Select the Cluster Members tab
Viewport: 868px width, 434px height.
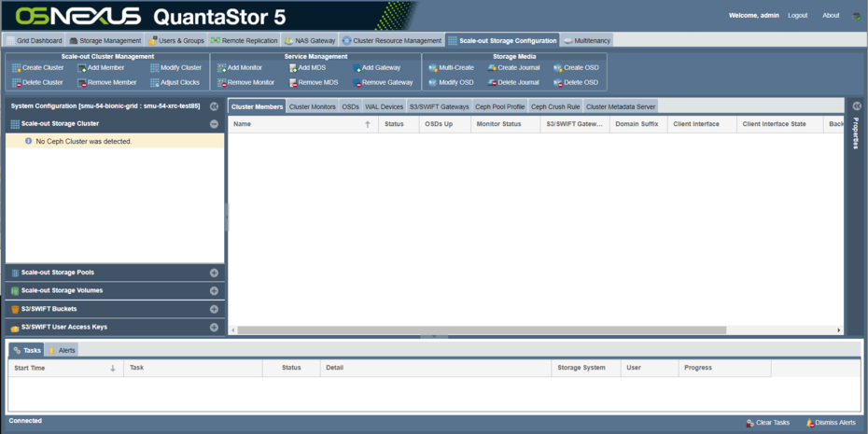[x=257, y=106]
